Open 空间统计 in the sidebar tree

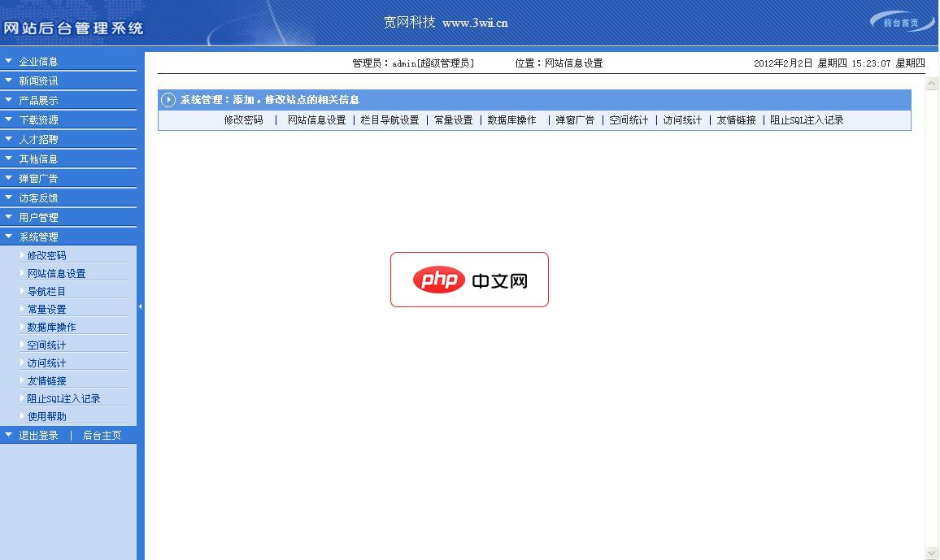(x=47, y=345)
